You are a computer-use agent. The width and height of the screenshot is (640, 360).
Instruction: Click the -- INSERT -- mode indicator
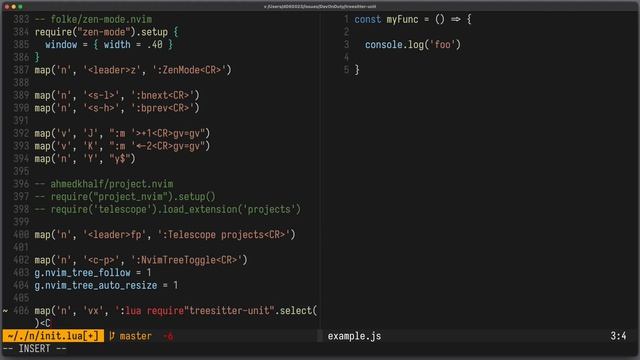coord(35,349)
